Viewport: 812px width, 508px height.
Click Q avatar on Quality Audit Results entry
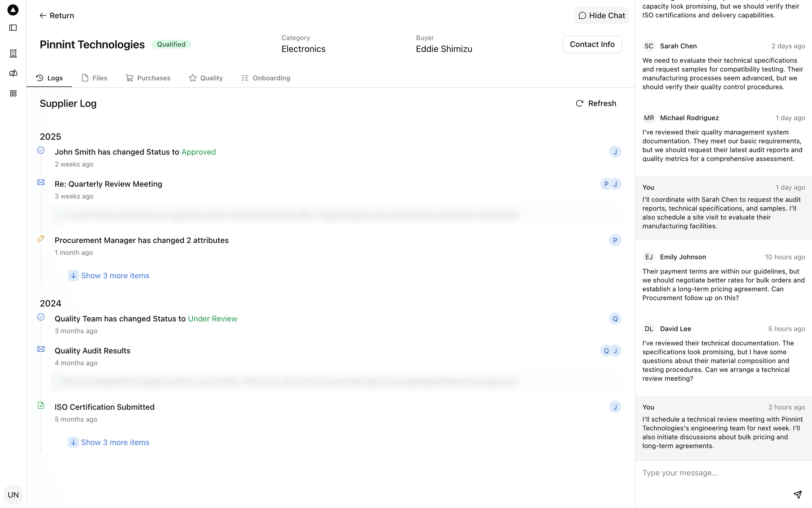(606, 351)
